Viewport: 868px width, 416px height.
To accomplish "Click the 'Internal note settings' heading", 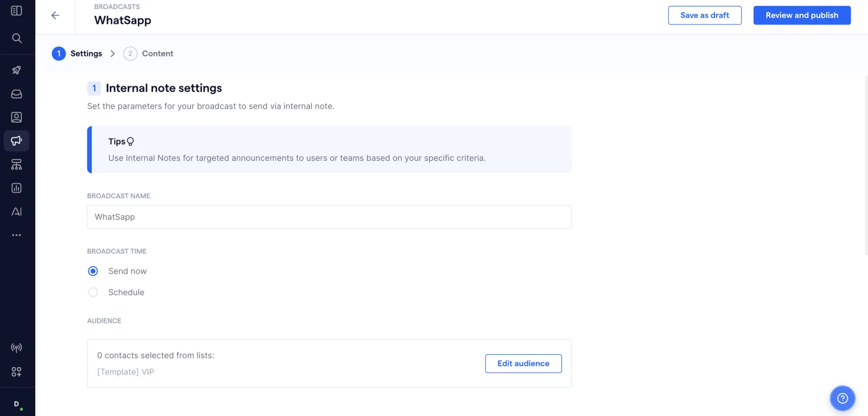I will [164, 88].
